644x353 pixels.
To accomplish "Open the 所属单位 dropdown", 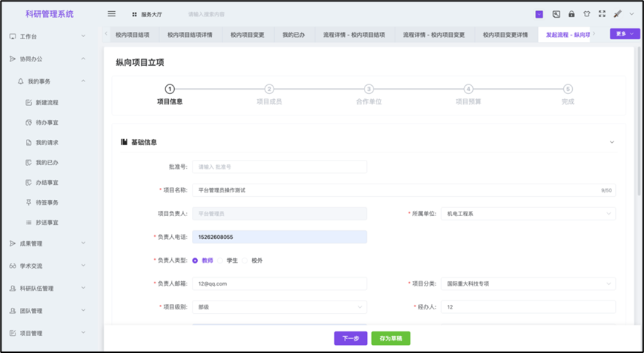I will coord(528,214).
